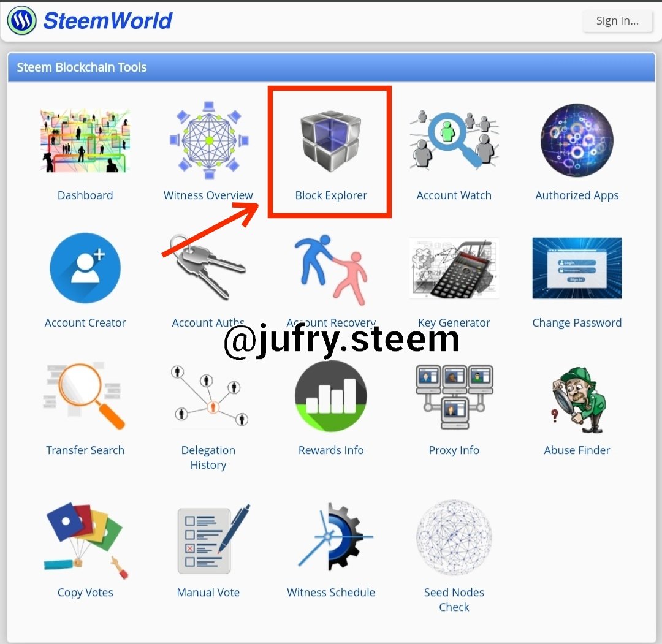Open the Copy Votes text link
662x644 pixels.
(85, 593)
